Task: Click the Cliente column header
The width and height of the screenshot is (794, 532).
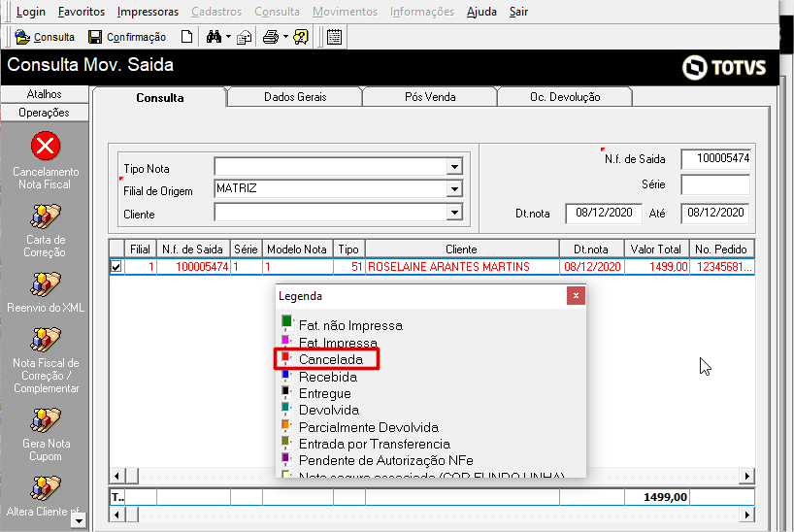Action: click(x=462, y=249)
